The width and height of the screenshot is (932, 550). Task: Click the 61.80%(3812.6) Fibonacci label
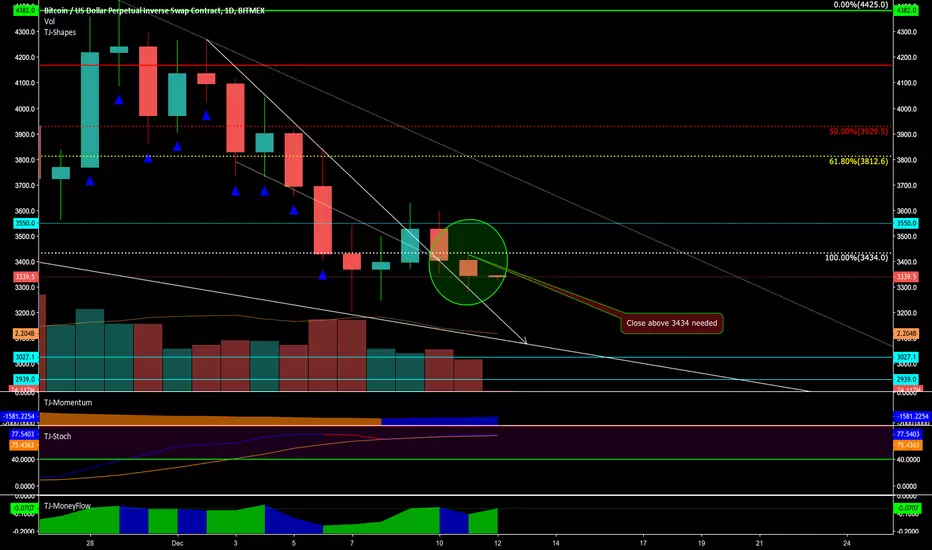click(x=858, y=161)
